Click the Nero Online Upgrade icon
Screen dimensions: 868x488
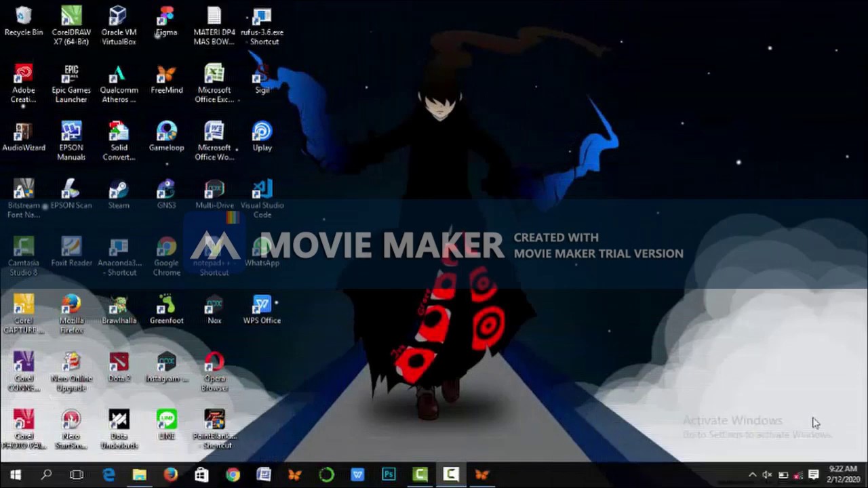[x=71, y=371]
